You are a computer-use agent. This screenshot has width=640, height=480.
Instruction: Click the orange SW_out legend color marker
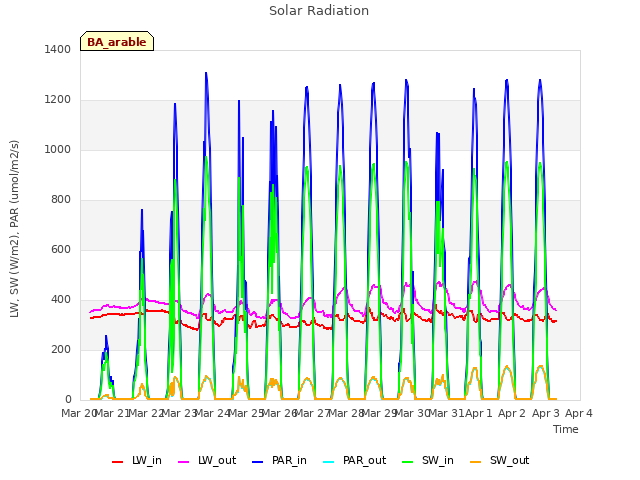click(475, 462)
